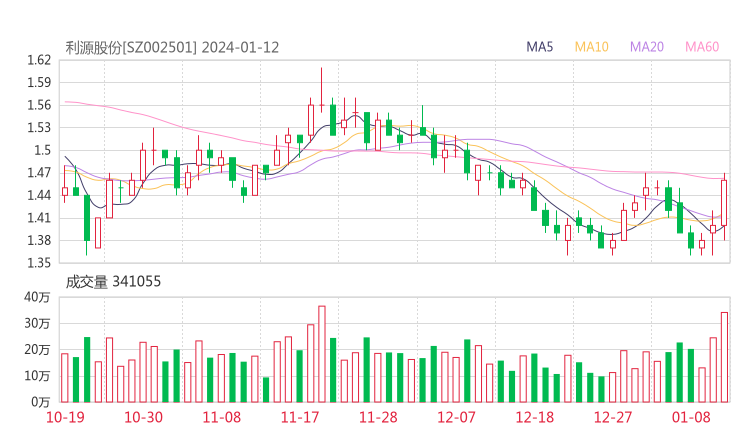740x440 pixels.
Task: Click the 12-07 date axis label
Action: (456, 417)
